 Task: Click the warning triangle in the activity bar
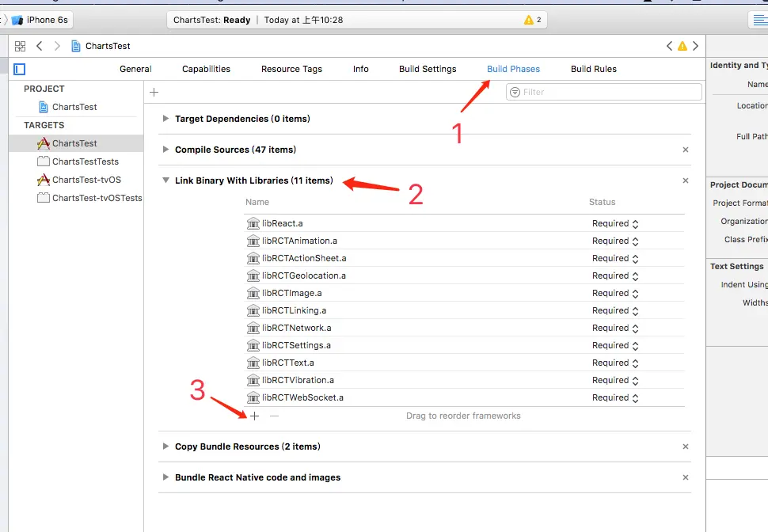click(528, 20)
